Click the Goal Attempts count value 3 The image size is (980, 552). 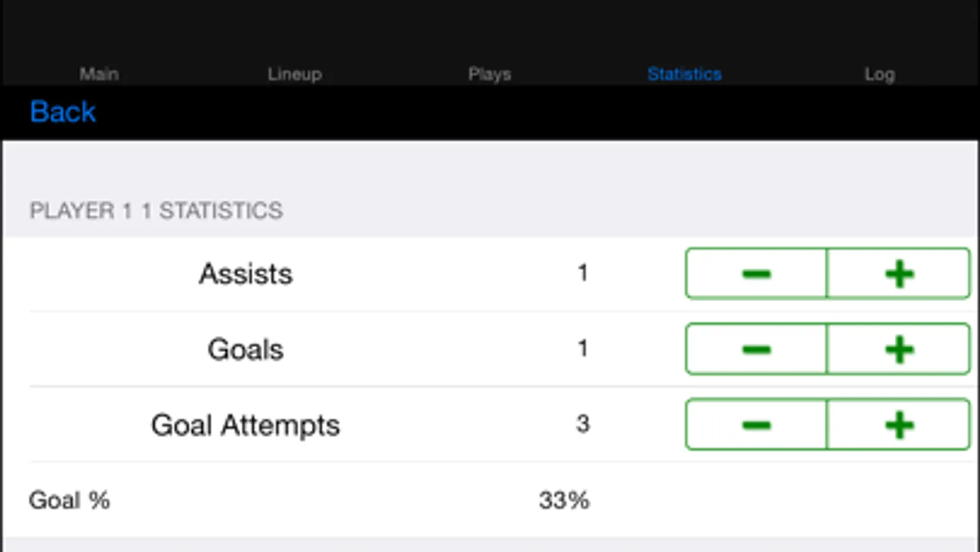coord(583,424)
